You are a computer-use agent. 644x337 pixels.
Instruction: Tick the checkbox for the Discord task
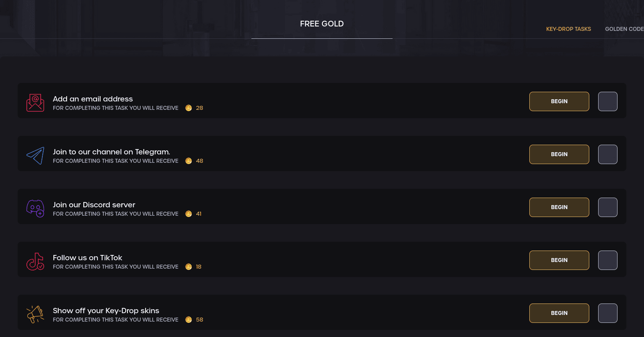(608, 207)
